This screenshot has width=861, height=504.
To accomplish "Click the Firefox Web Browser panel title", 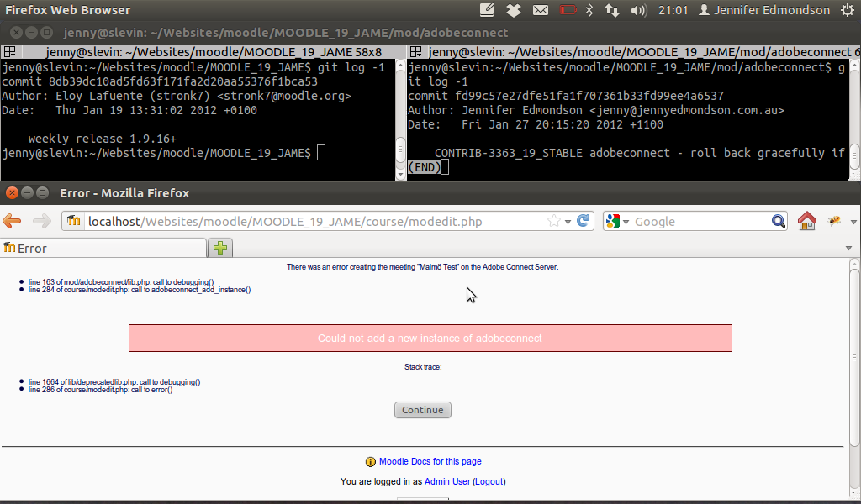I will pyautogui.click(x=67, y=10).
